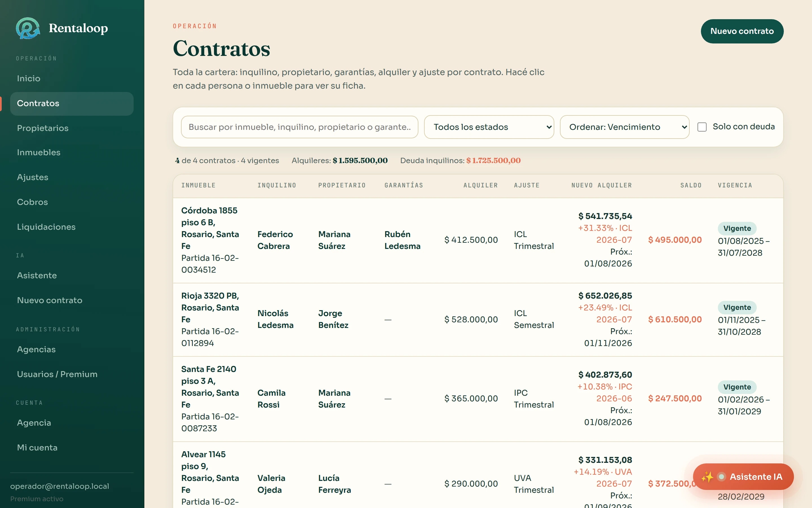Image resolution: width=812 pixels, height=508 pixels.
Task: Open tenant Nicolás Ledesma's profile
Action: 275,319
